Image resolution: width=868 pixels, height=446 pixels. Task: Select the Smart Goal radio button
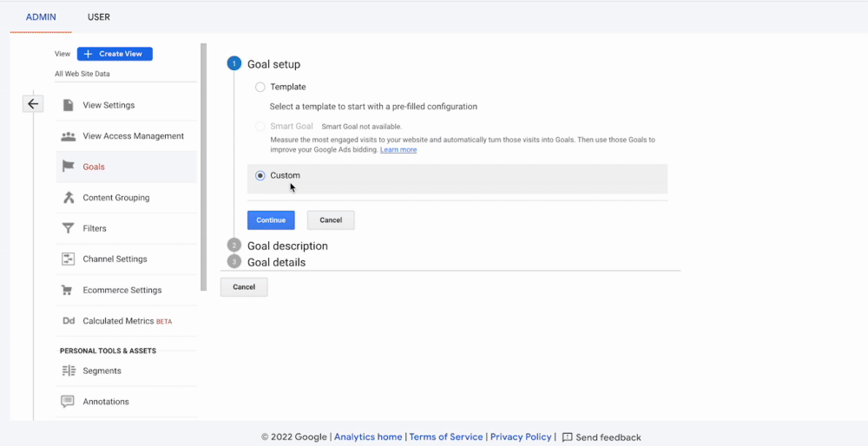[260, 127]
